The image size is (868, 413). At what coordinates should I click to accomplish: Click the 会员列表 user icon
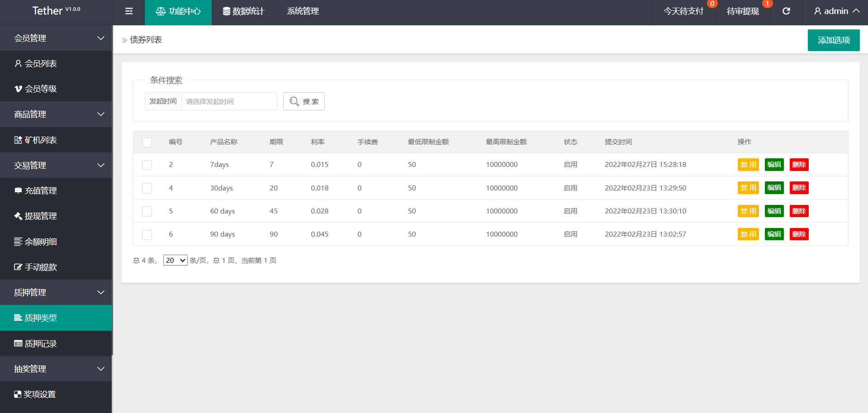coord(18,64)
